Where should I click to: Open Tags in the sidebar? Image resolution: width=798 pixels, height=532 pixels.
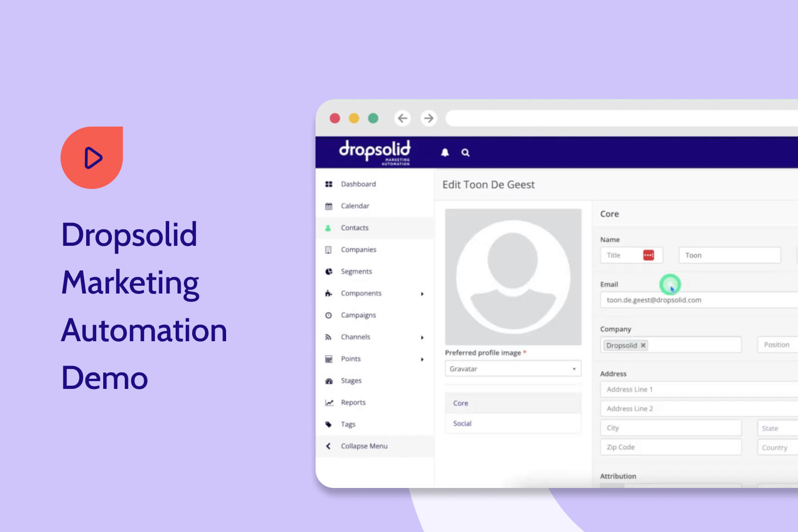pos(348,424)
